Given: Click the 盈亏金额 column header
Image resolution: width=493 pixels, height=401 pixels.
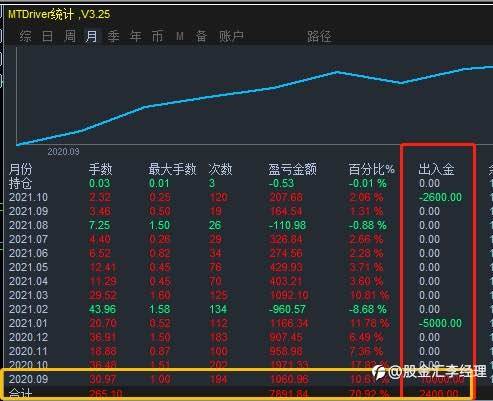Looking at the screenshot, I should click(292, 169).
